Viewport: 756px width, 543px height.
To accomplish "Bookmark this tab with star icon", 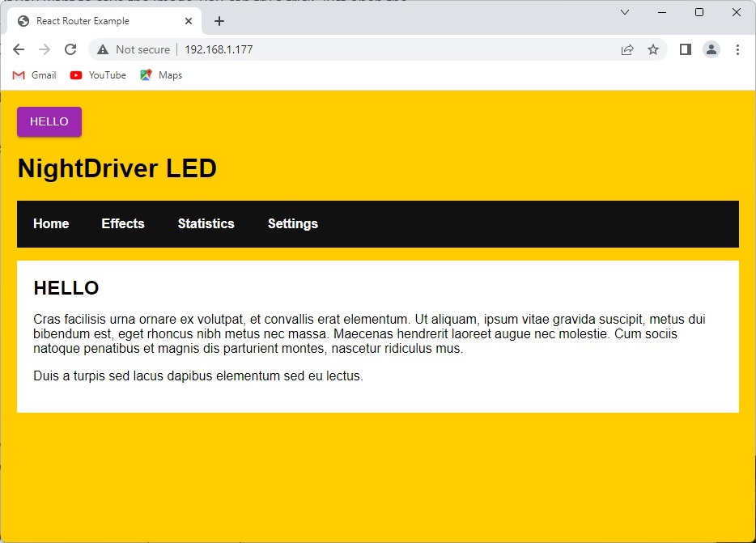I will [x=653, y=49].
